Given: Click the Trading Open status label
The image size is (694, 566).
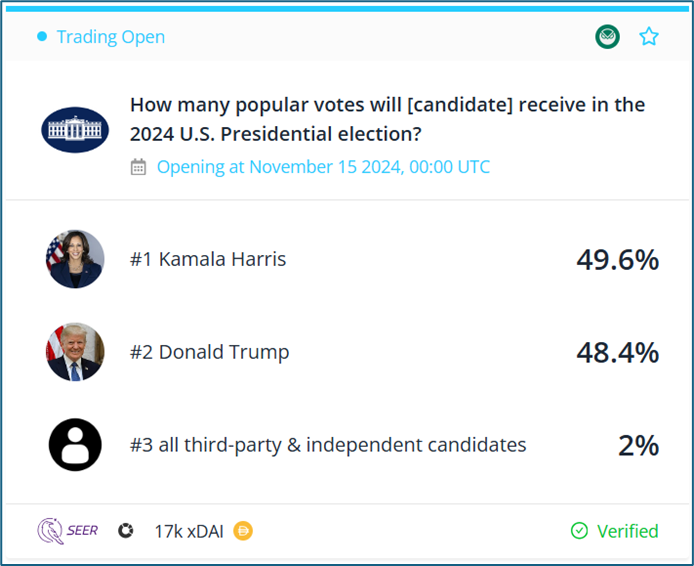Looking at the screenshot, I should click(x=111, y=37).
